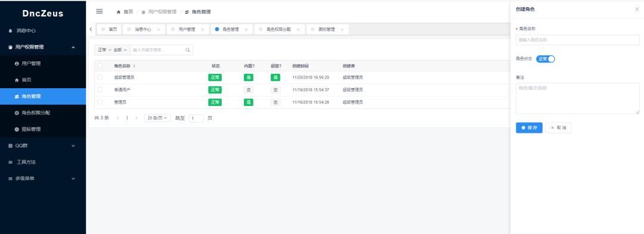Screen dimensions: 644x234
Task: Open 工具方法 in the sidebar
Action: [43, 163]
